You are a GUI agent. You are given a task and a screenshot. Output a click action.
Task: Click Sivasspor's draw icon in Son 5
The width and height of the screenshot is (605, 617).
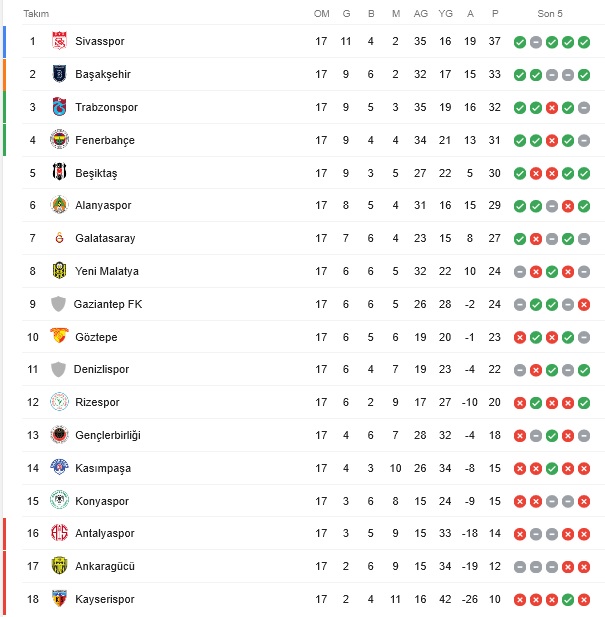[536, 42]
